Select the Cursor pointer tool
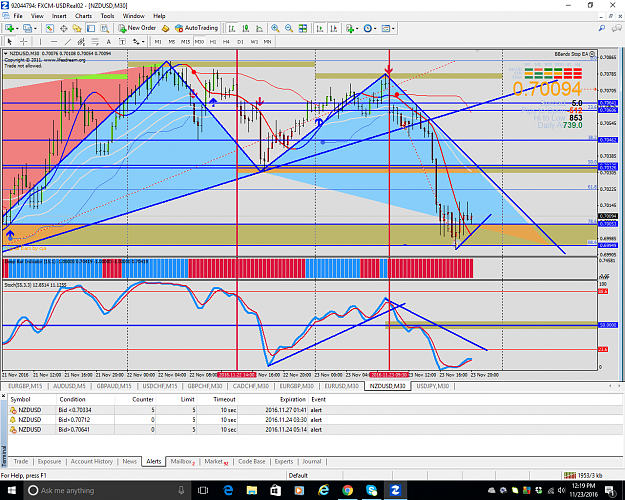The width and height of the screenshot is (625, 500). [10, 41]
